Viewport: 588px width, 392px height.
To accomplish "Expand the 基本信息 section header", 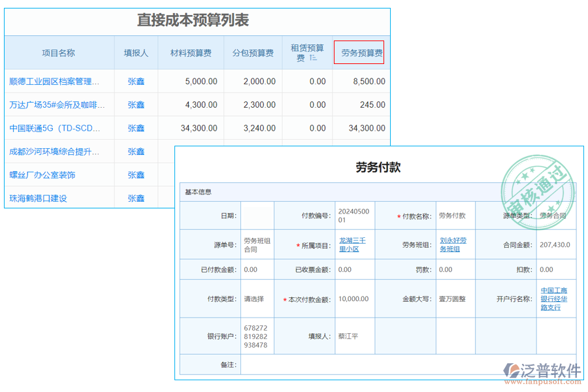I will tap(197, 192).
